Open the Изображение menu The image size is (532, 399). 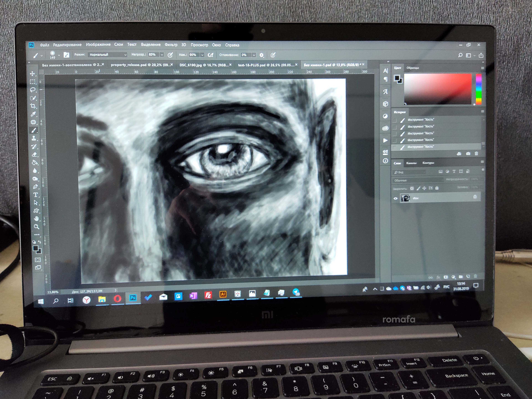click(x=98, y=44)
